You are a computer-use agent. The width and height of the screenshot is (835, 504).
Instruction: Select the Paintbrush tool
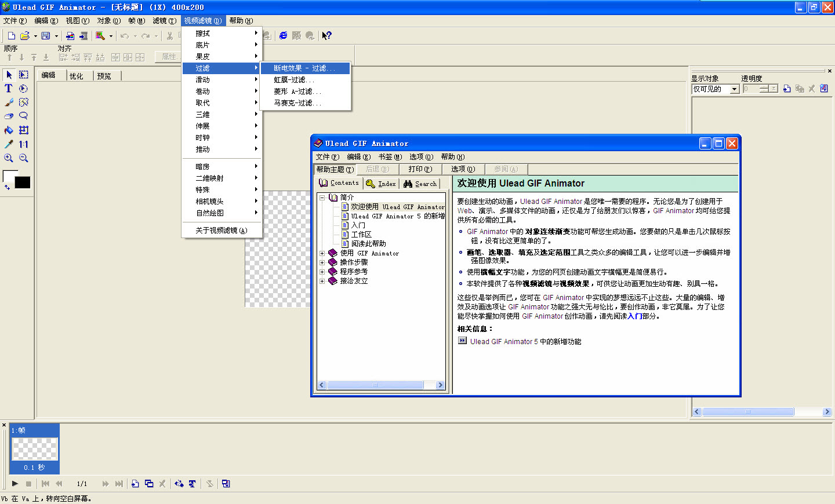tap(9, 102)
